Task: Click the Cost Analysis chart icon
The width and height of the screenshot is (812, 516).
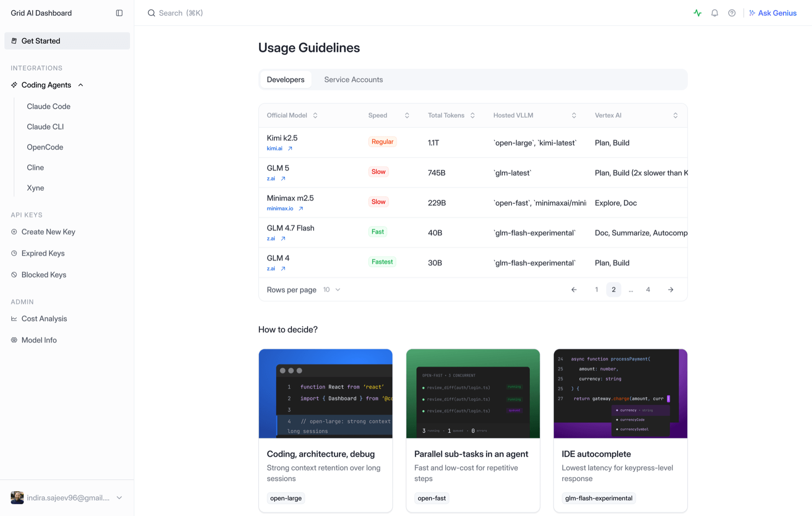Action: point(14,319)
